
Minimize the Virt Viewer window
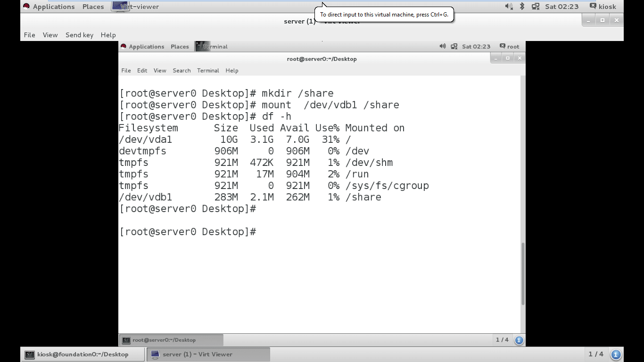tap(588, 20)
